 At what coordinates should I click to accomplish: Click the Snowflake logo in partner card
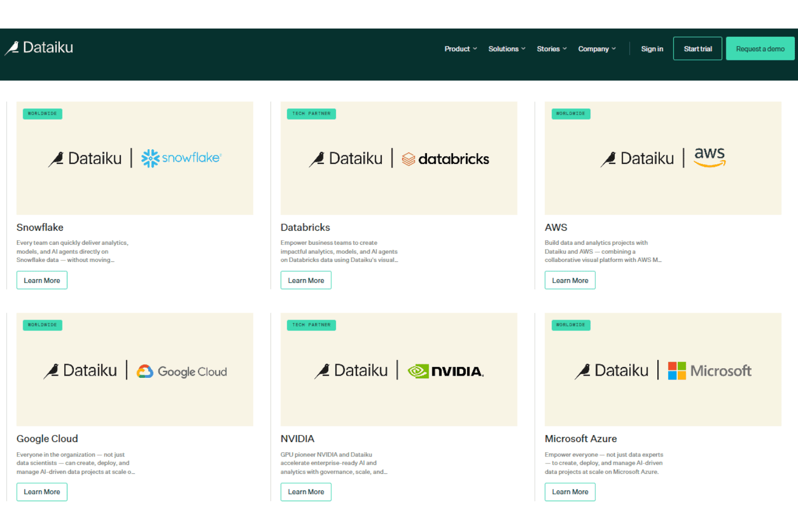[181, 158]
